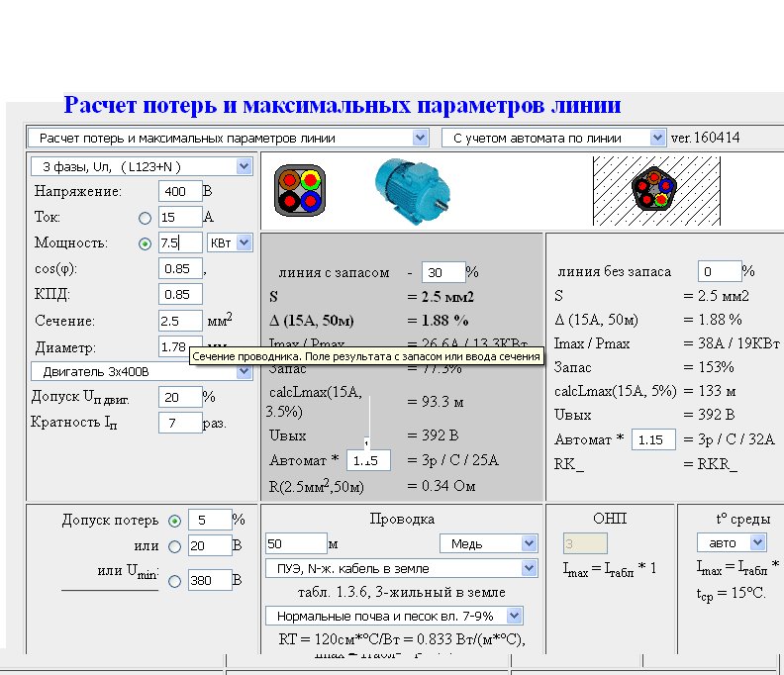
Task: Click the Кратность Iп field with 7
Action: coord(180,423)
